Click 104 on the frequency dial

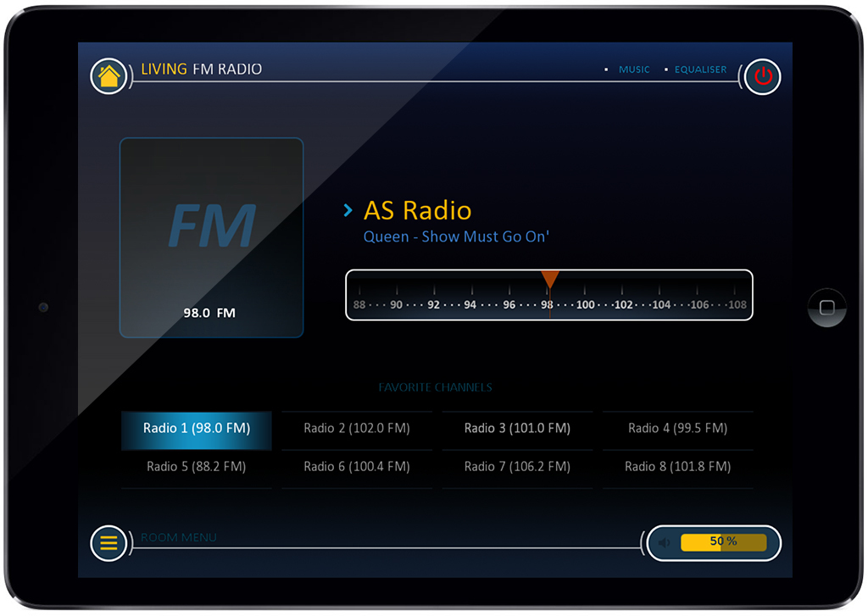click(x=661, y=305)
